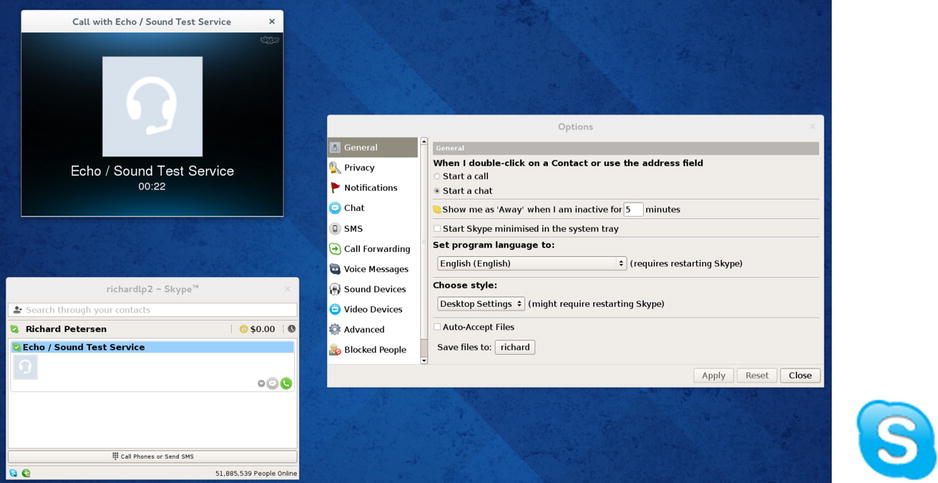Click the blue Skype icon in status bar
Screen dimensions: 938x483
pos(13,473)
